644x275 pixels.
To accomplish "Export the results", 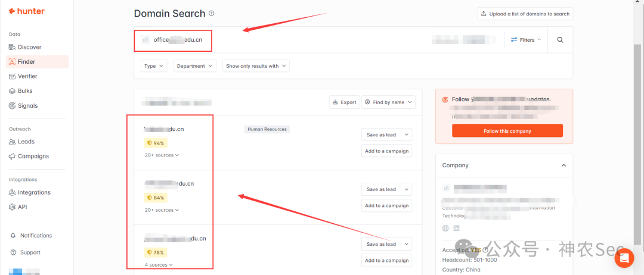I will point(345,102).
